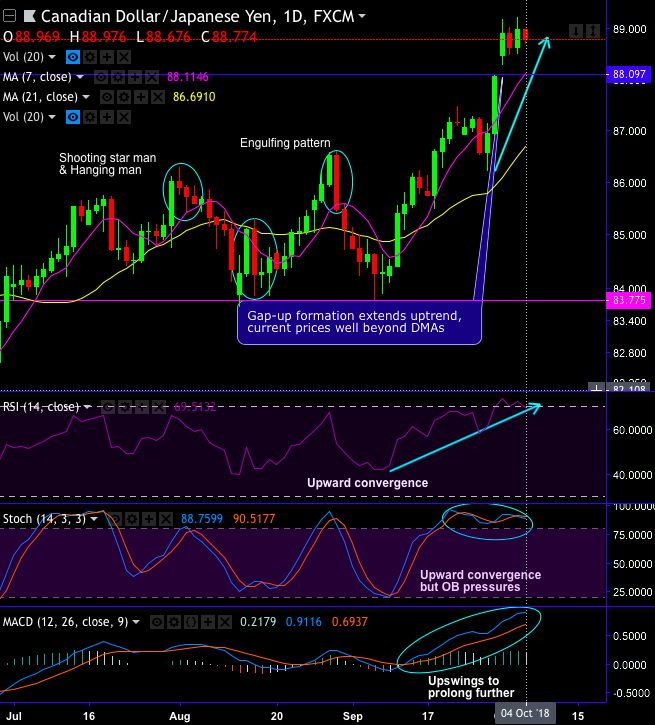The height and width of the screenshot is (725, 655).
Task: Click the plus icon on MA (21, close)
Action: point(141,97)
